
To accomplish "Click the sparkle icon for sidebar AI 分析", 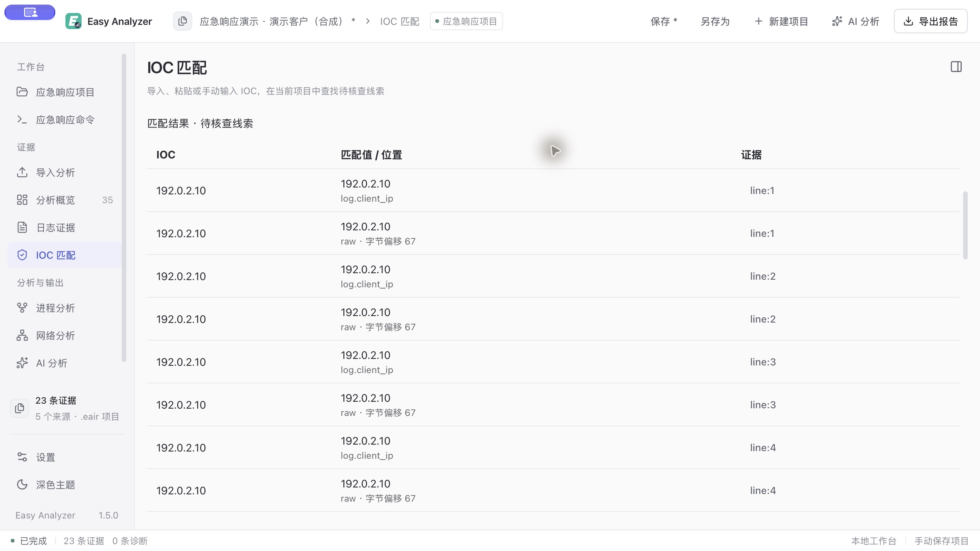I will click(22, 363).
